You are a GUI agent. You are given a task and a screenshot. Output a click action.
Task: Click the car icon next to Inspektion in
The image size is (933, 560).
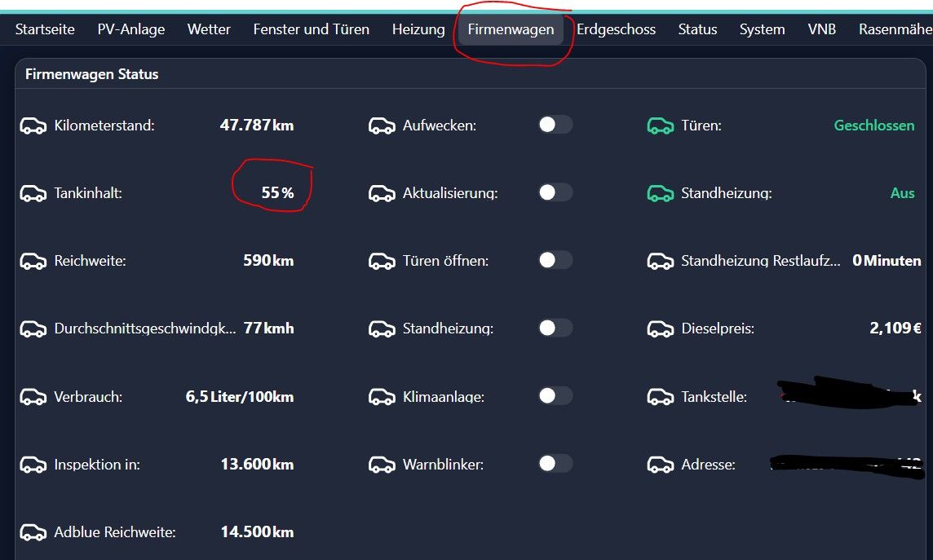pyautogui.click(x=33, y=465)
